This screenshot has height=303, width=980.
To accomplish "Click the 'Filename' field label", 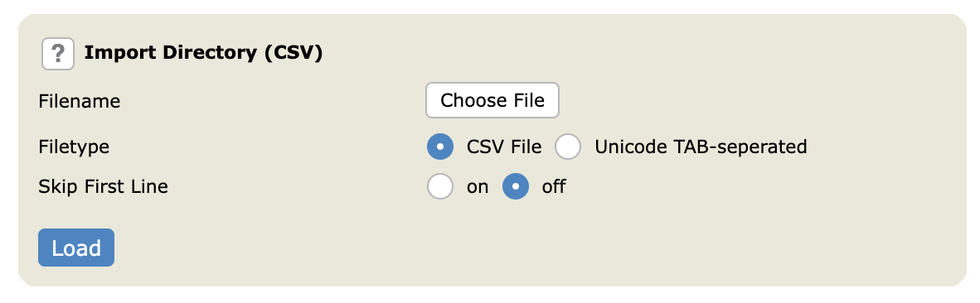I will [80, 101].
